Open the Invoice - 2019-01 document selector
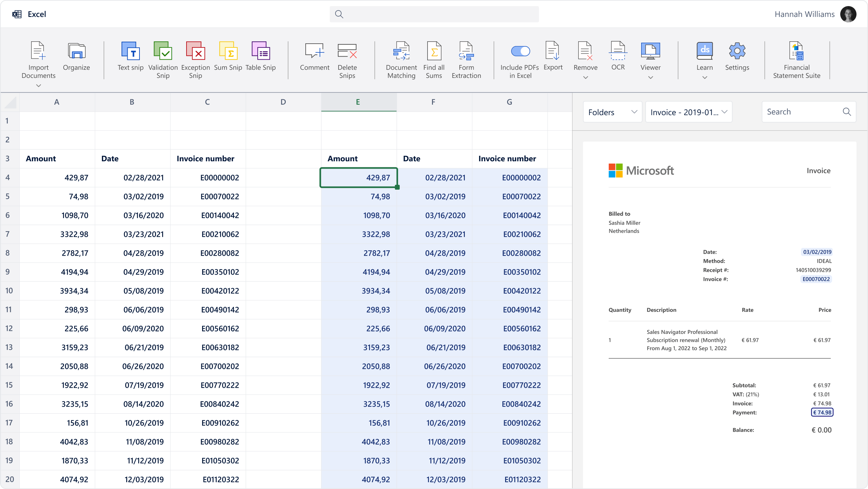Viewport: 868px width, 489px height. click(689, 112)
